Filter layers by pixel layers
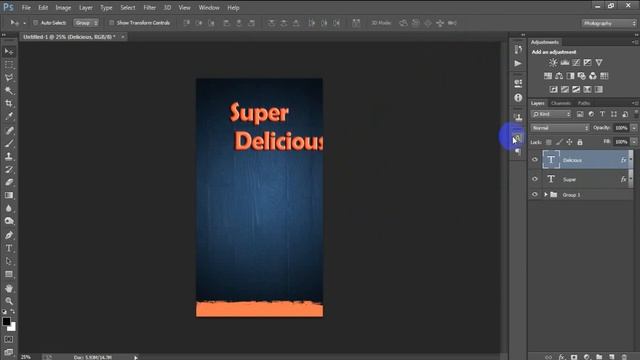Screen dimensions: 640x360 pyautogui.click(x=580, y=114)
